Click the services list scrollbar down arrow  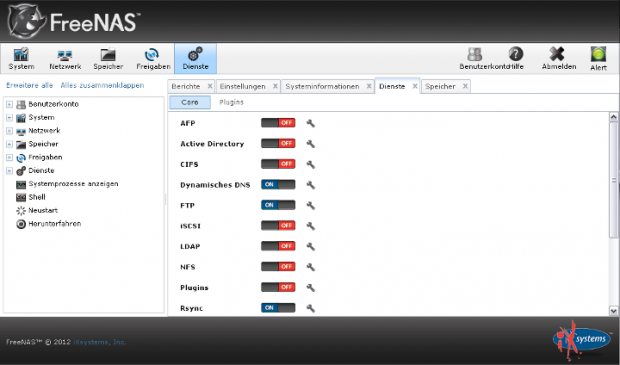(x=613, y=311)
